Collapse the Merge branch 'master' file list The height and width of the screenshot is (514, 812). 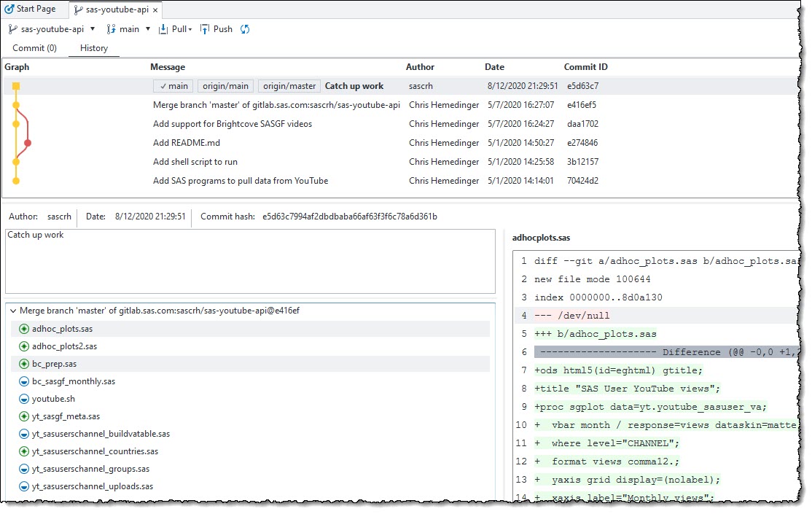(x=13, y=311)
